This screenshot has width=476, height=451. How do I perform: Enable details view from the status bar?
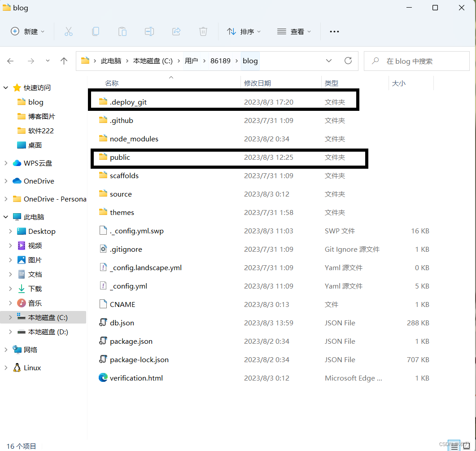pos(454,445)
